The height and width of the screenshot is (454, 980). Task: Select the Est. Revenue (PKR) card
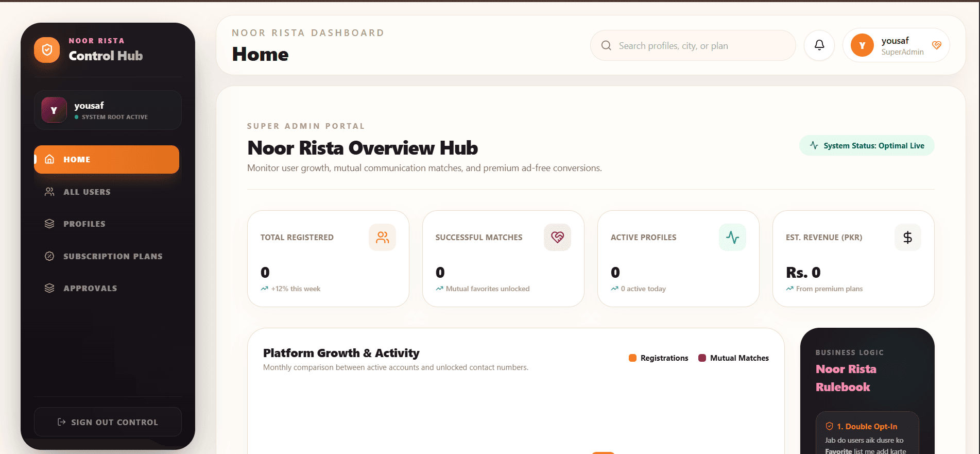tap(853, 259)
